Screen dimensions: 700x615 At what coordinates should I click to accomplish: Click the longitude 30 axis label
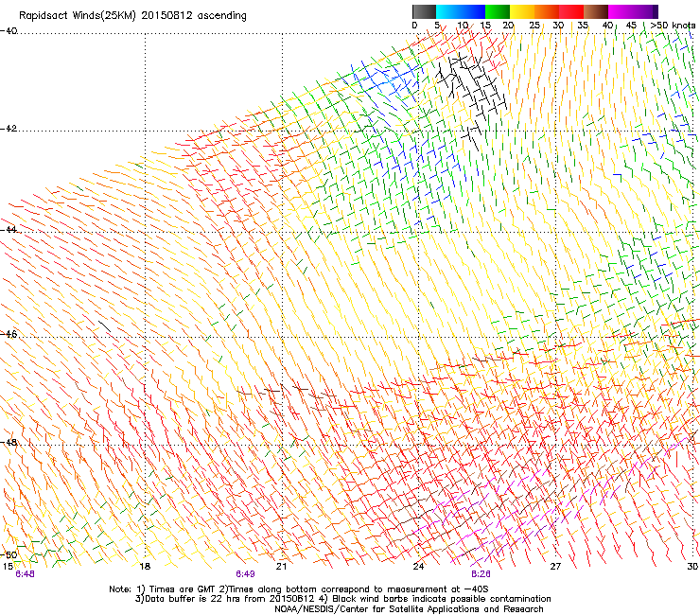pos(692,567)
